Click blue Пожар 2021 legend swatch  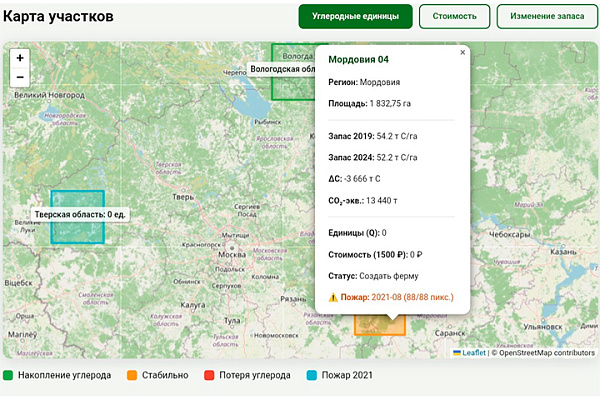[311, 375]
